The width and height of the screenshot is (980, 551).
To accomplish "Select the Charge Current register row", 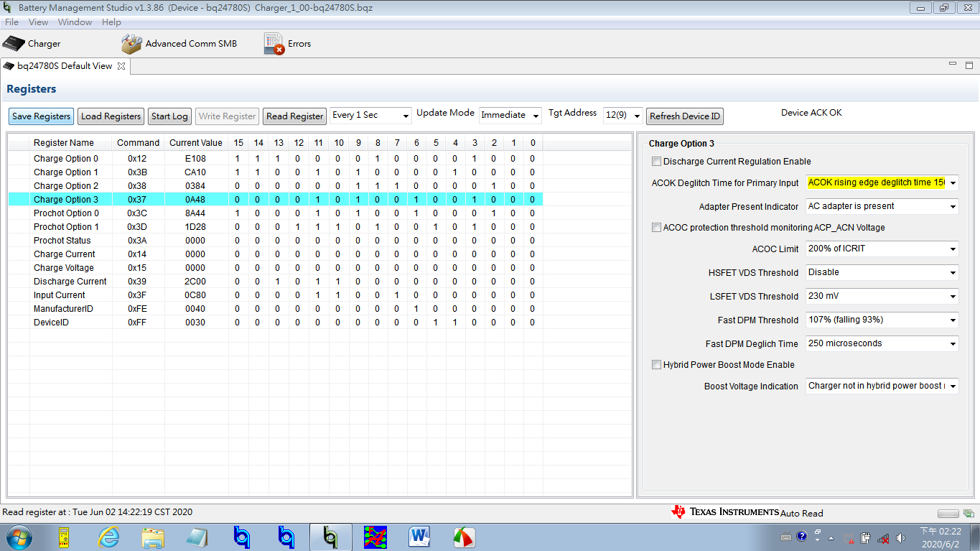I will (275, 254).
